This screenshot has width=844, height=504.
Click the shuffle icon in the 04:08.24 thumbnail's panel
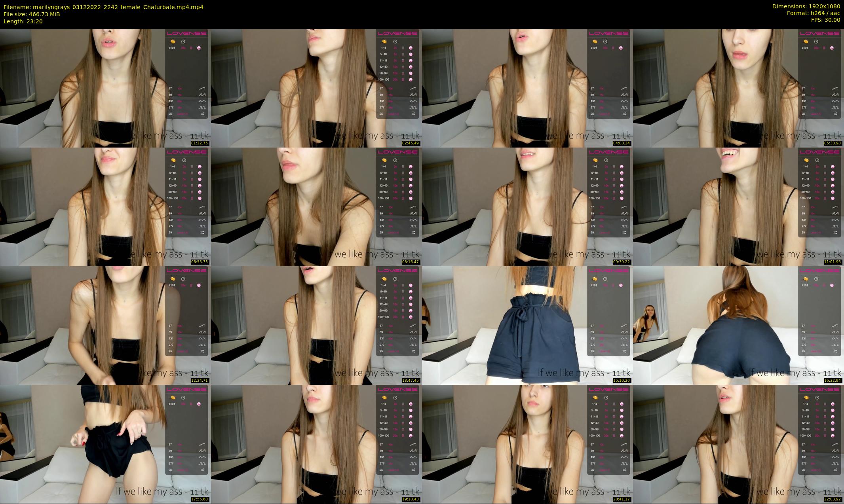pos(624,114)
